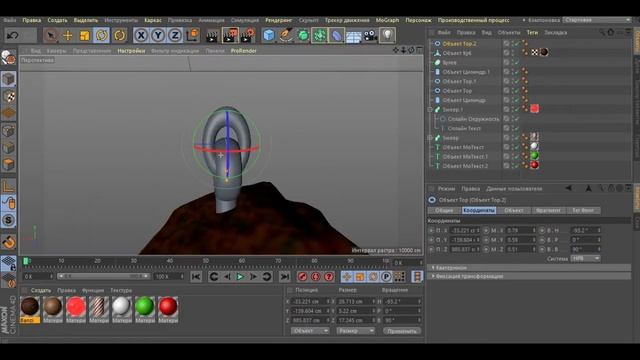
Task: Select the orange workplane icon in the left palette
Action: (x=9, y=113)
